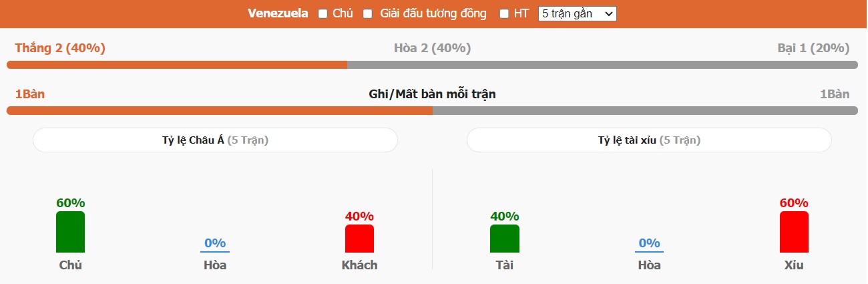Click the Venezuela team name
The height and width of the screenshot is (284, 868).
coord(278,13)
